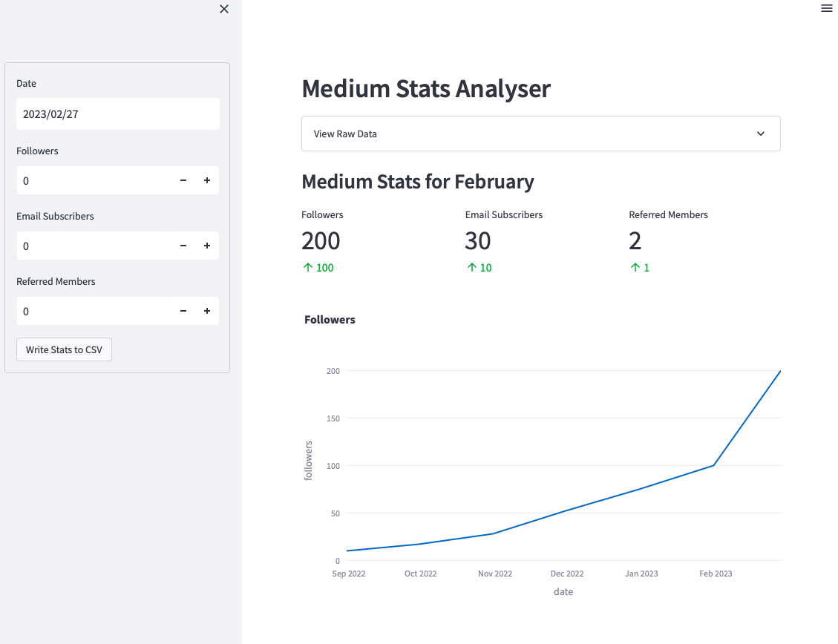Close the sidebar with the X icon
The image size is (838, 644).
click(224, 9)
